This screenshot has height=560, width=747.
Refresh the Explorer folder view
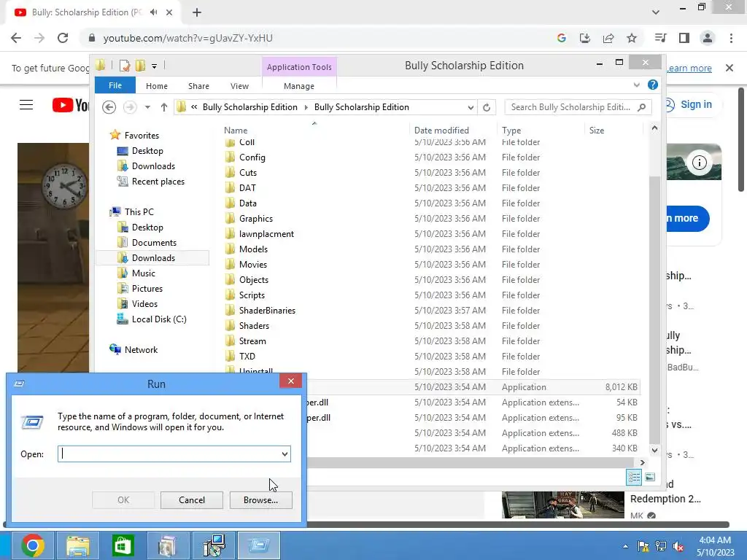(487, 107)
